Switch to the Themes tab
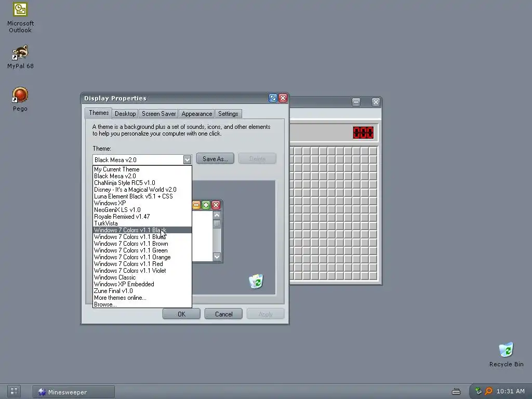Image resolution: width=532 pixels, height=399 pixels. 99,113
